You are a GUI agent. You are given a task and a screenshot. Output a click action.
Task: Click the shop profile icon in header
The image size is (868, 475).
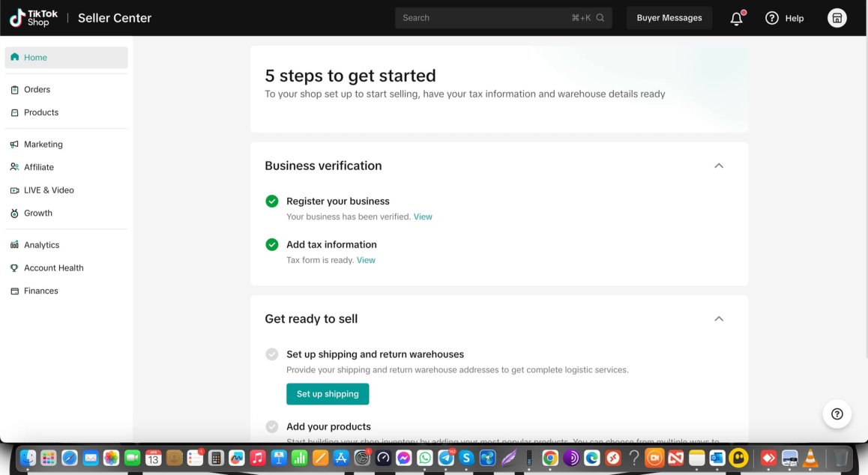pos(837,18)
